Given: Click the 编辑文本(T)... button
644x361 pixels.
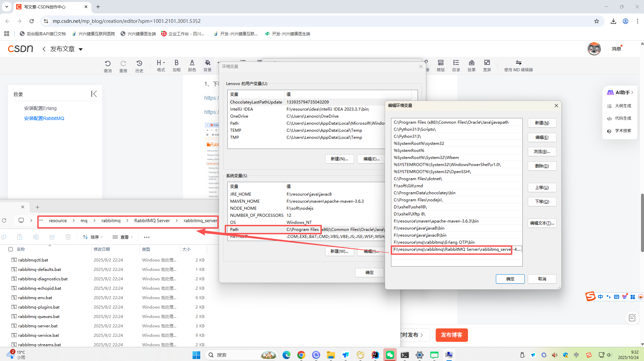Looking at the screenshot, I should click(542, 223).
